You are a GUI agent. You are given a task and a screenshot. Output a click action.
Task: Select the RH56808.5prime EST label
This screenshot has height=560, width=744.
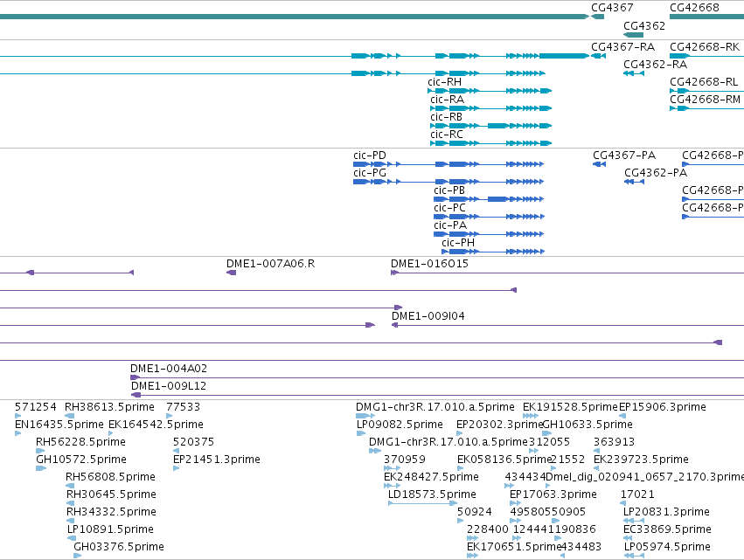tap(110, 477)
